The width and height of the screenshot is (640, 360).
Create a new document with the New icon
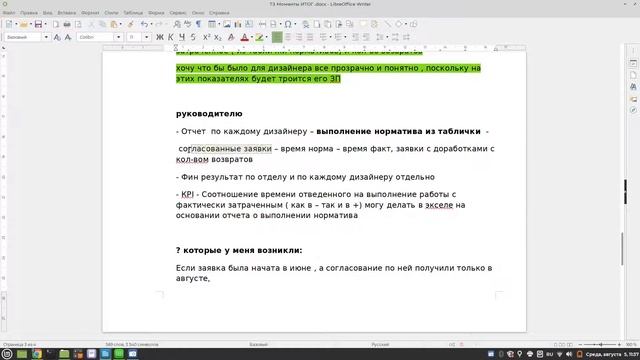point(9,24)
